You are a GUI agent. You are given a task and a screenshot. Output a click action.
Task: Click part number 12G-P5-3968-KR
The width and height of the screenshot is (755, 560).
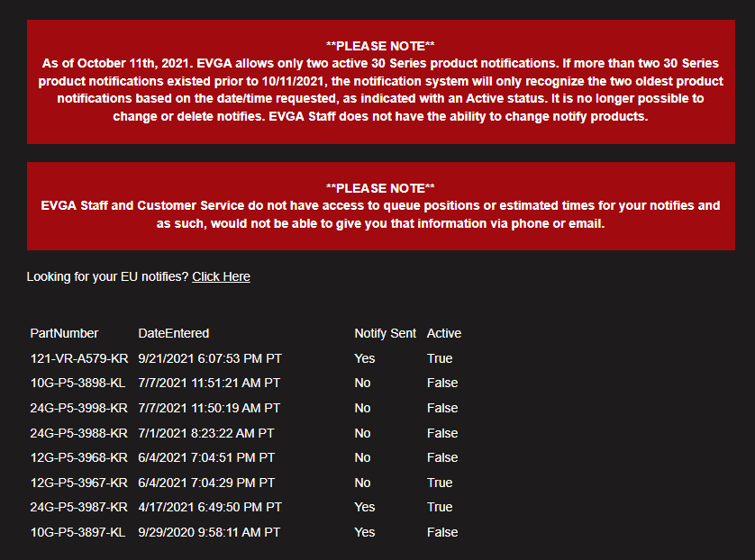[x=78, y=457]
